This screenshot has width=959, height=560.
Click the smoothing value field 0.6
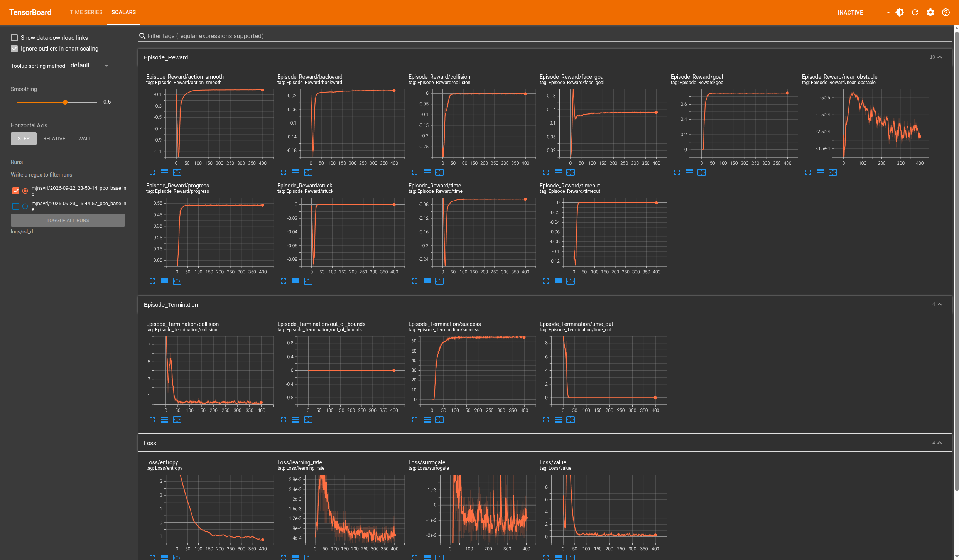point(115,102)
